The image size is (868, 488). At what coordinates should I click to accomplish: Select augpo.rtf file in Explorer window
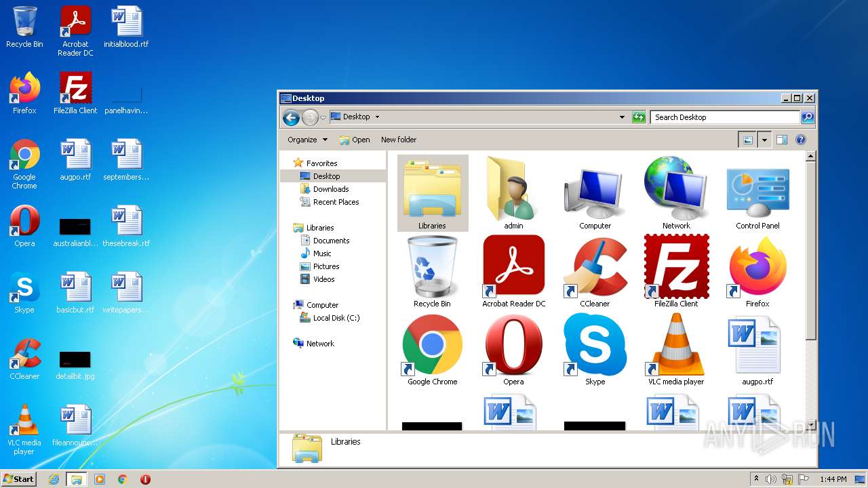[757, 349]
